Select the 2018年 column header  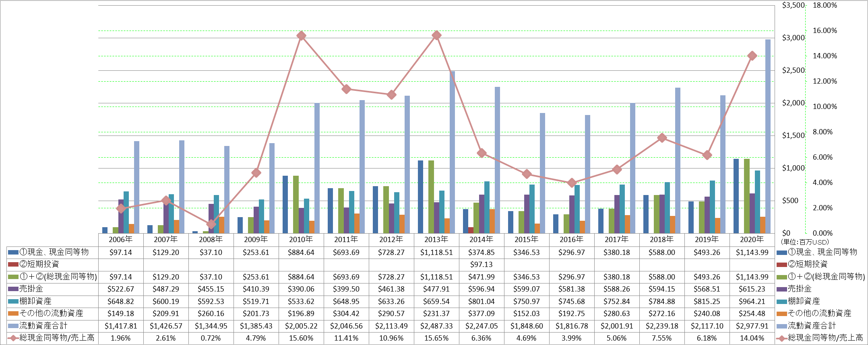pos(662,240)
